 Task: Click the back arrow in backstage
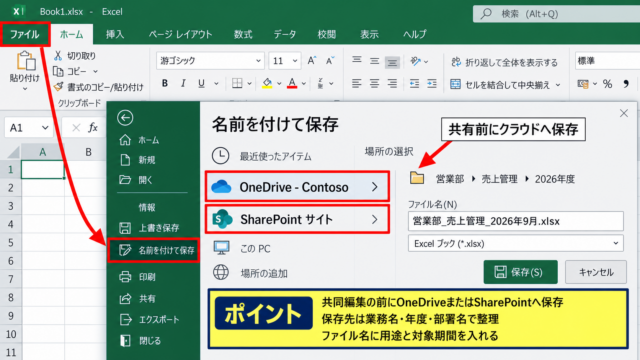tap(125, 118)
